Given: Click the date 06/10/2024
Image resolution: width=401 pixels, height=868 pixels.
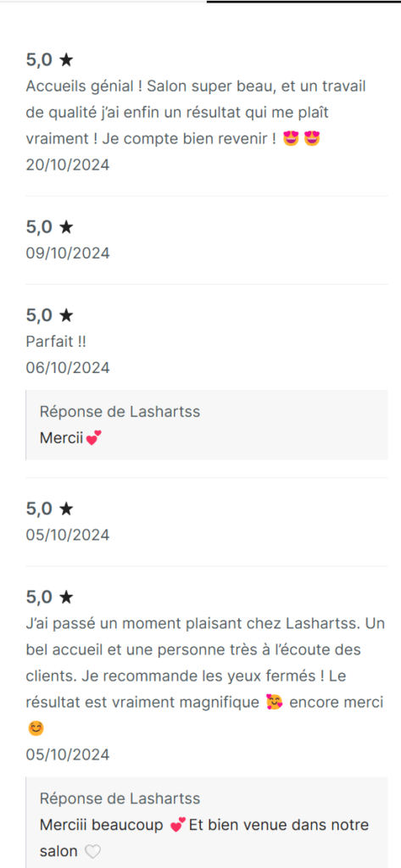Looking at the screenshot, I should (x=68, y=368).
